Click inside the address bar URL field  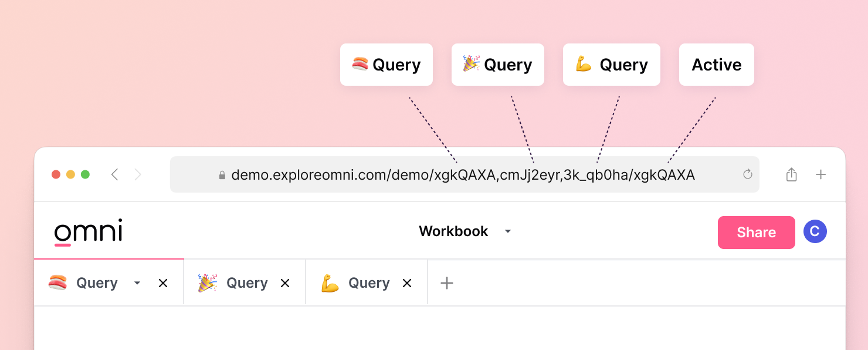pyautogui.click(x=463, y=174)
